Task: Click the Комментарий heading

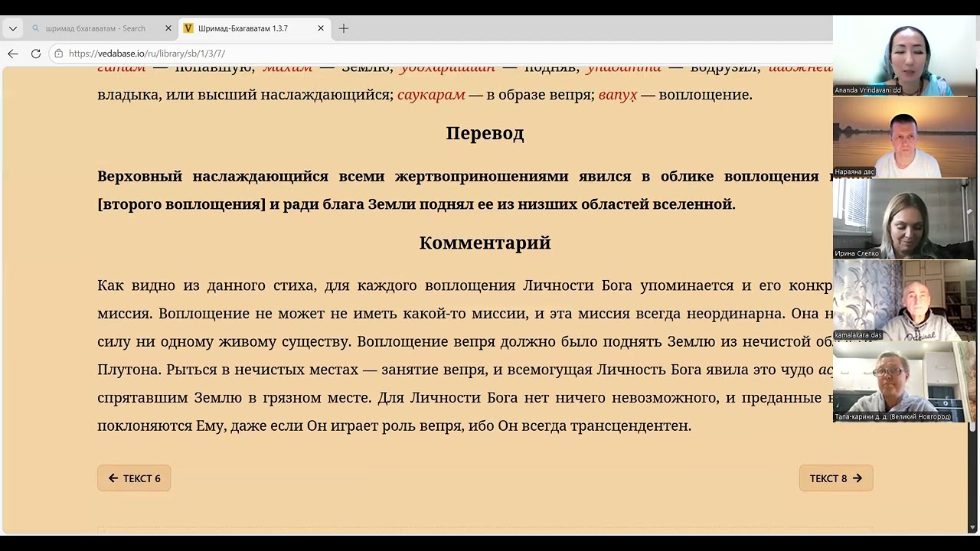Action: coord(485,243)
